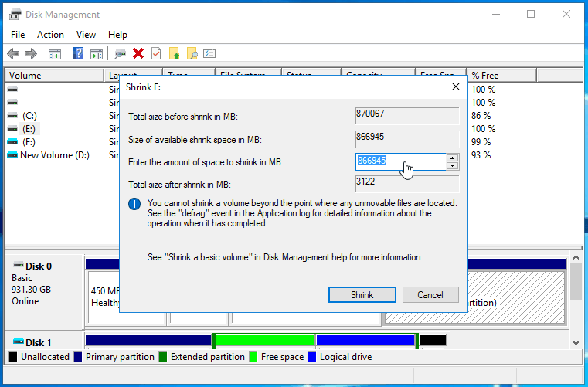
Task: Close the Shrink E: dialog
Action: click(456, 87)
